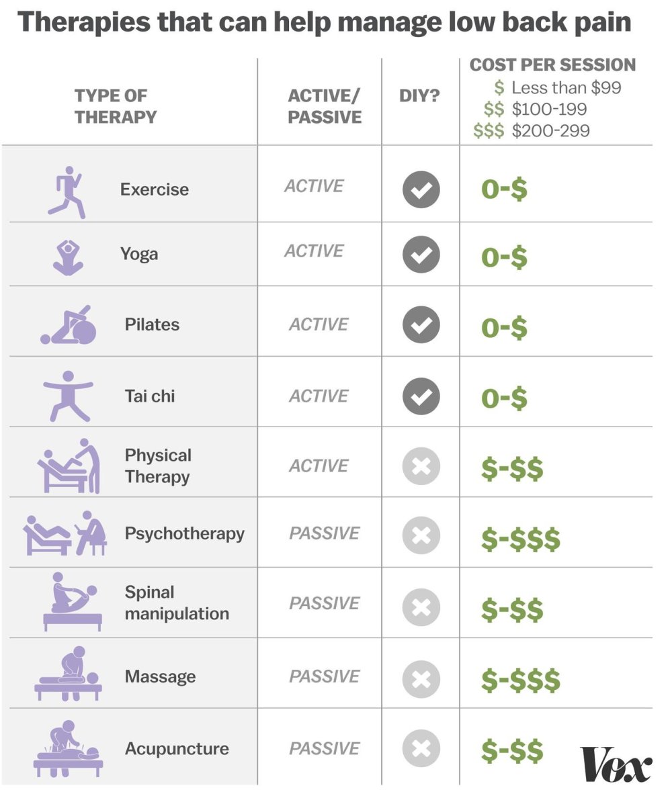672x794 pixels.
Task: Click the Vox logo
Action: tap(616, 764)
